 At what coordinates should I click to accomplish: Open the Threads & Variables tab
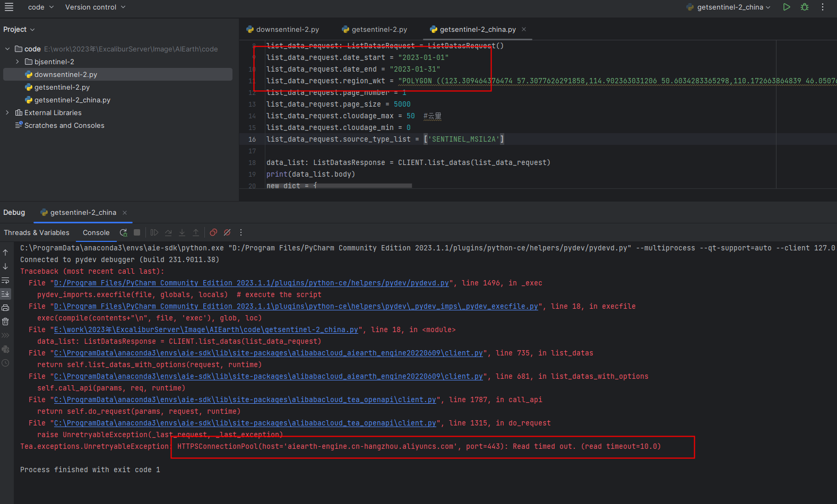[37, 232]
